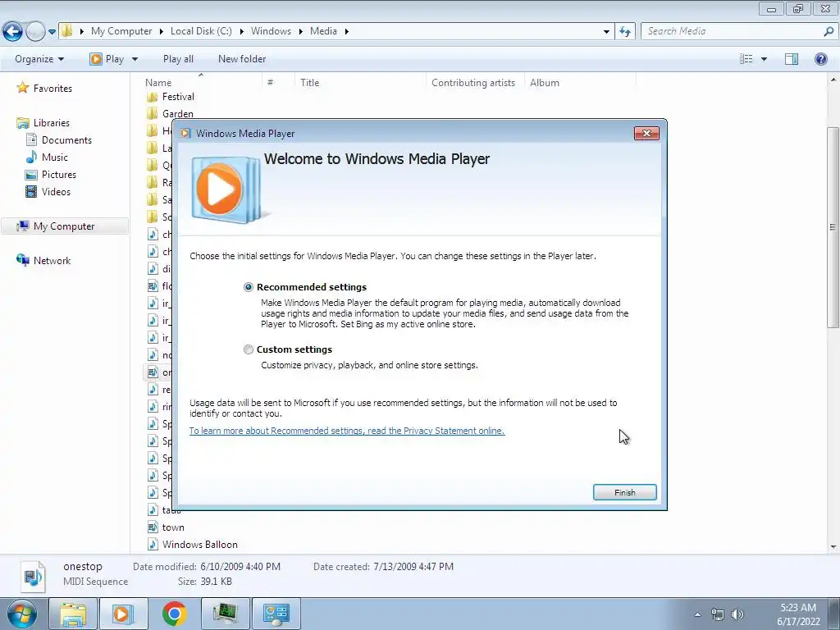Open the address bar history dropdown
The height and width of the screenshot is (630, 840).
(x=606, y=32)
